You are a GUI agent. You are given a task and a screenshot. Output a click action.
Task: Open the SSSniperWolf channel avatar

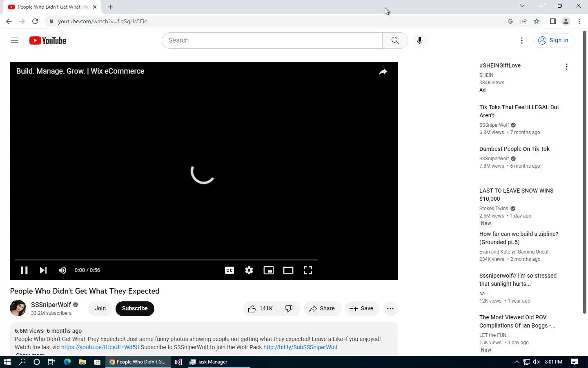click(18, 308)
